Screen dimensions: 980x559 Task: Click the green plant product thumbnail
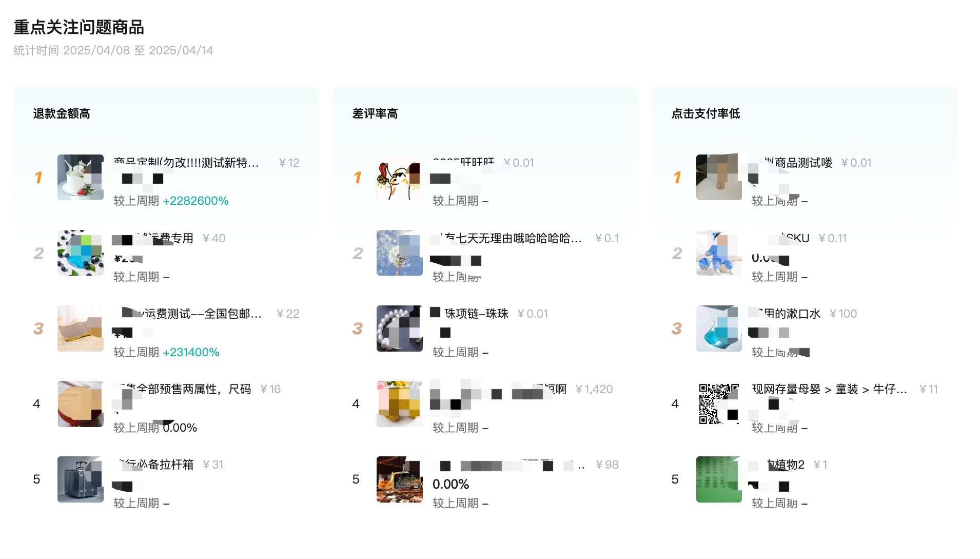pyautogui.click(x=718, y=479)
